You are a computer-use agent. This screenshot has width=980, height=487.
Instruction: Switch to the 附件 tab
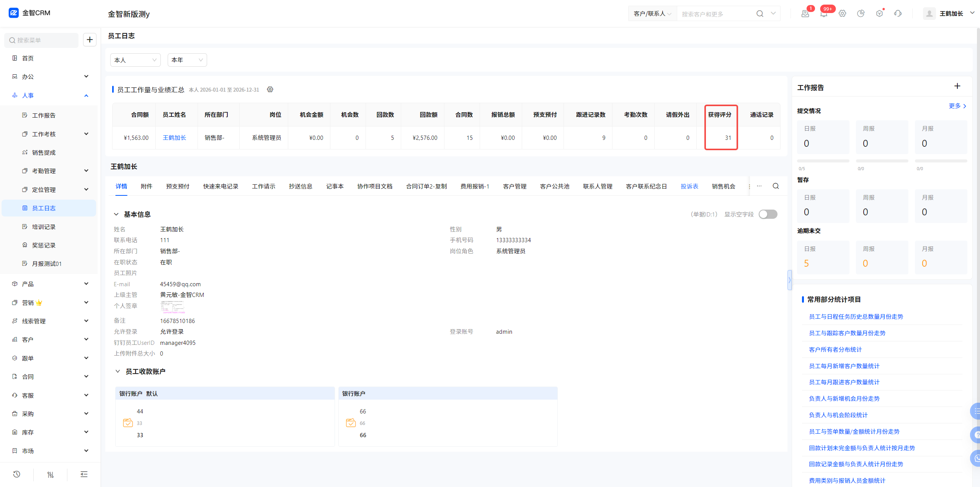tap(146, 187)
